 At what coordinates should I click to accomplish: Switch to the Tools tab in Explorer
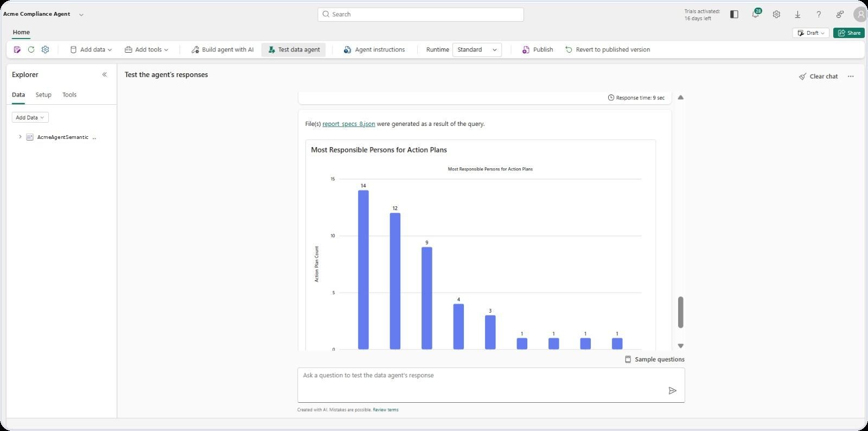pos(69,94)
